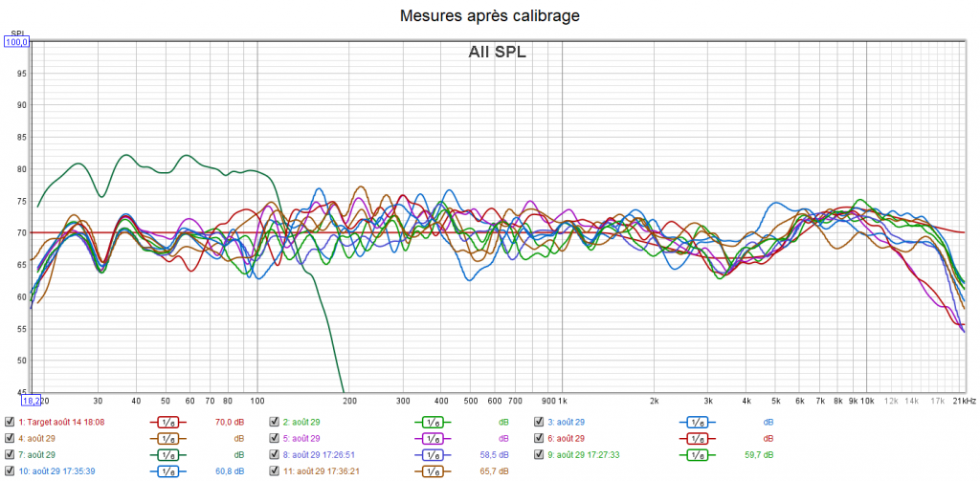This screenshot has height=481, width=980.
Task: Click the dark green 1/6 icon for trace 7
Action: pyautogui.click(x=167, y=454)
